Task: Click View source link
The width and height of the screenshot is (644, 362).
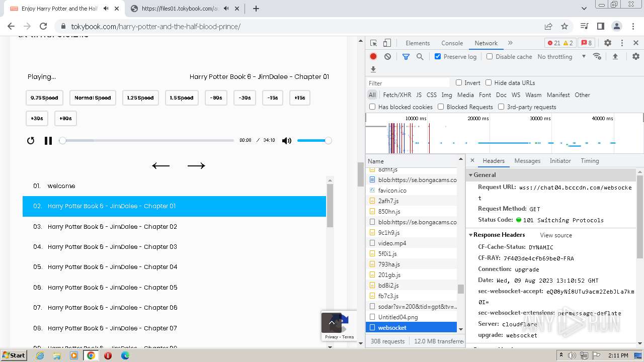Action: [556, 235]
